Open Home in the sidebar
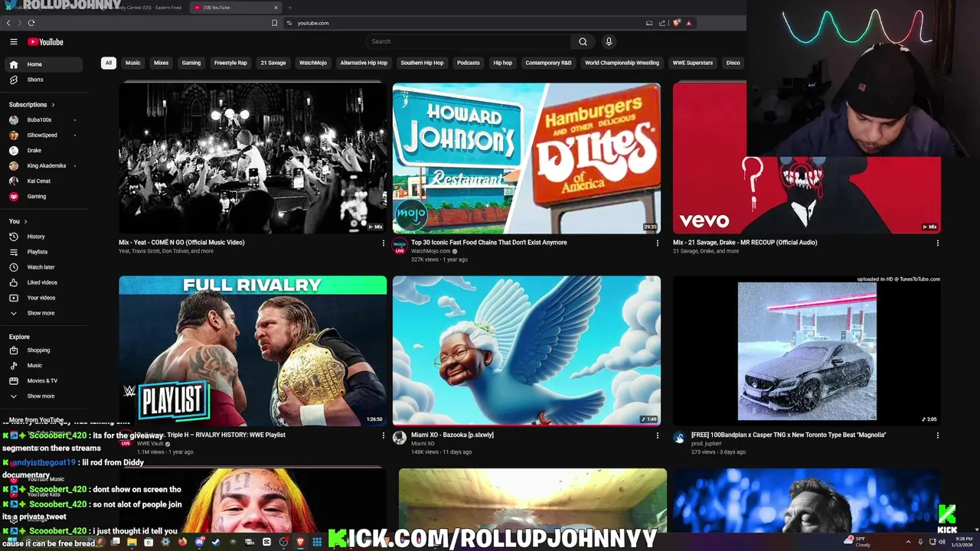 (x=44, y=64)
